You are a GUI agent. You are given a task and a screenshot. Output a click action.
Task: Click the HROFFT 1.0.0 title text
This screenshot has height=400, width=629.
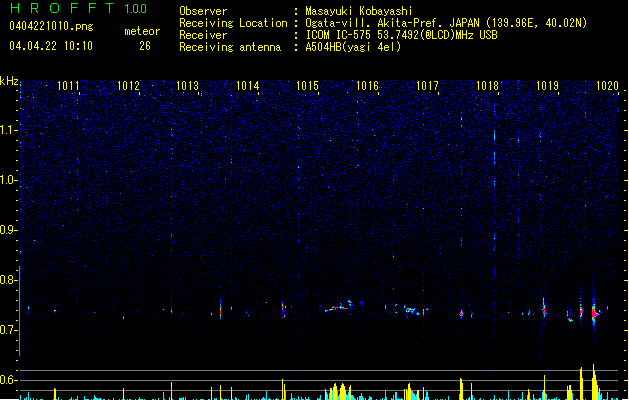click(x=78, y=8)
